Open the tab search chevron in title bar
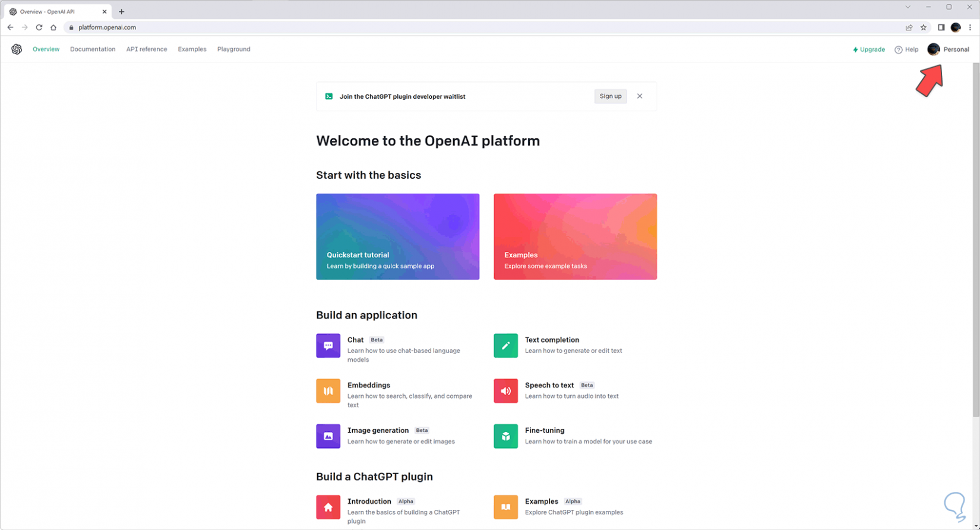 click(x=908, y=7)
